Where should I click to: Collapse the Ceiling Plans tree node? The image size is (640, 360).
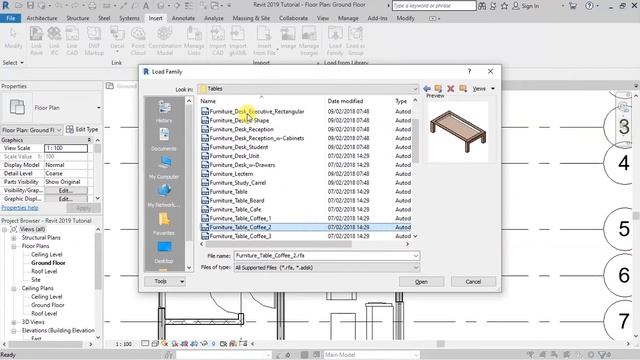(14, 288)
